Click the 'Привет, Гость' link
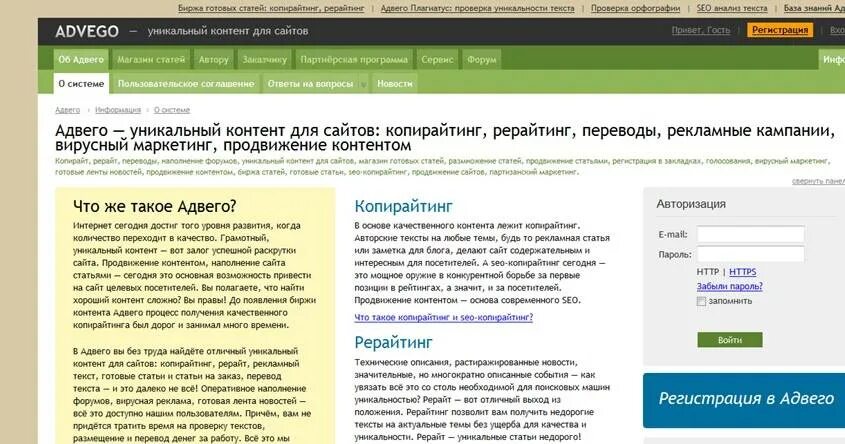845x444 pixels. [701, 30]
